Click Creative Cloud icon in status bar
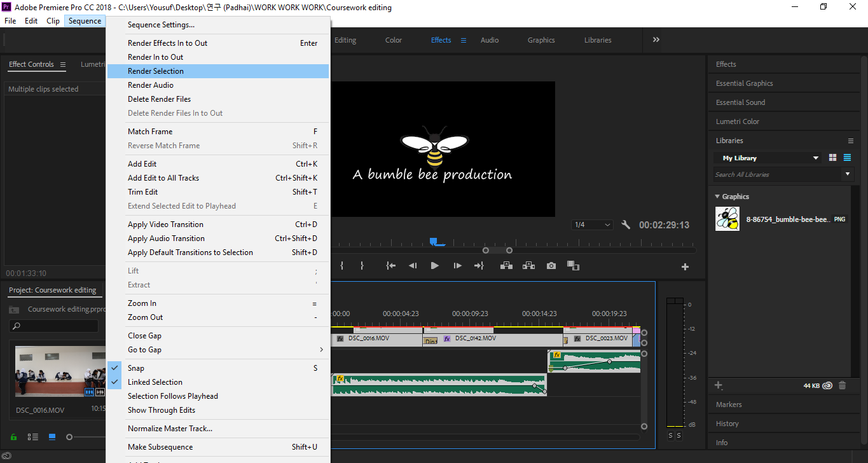The width and height of the screenshot is (868, 463). 6,456
